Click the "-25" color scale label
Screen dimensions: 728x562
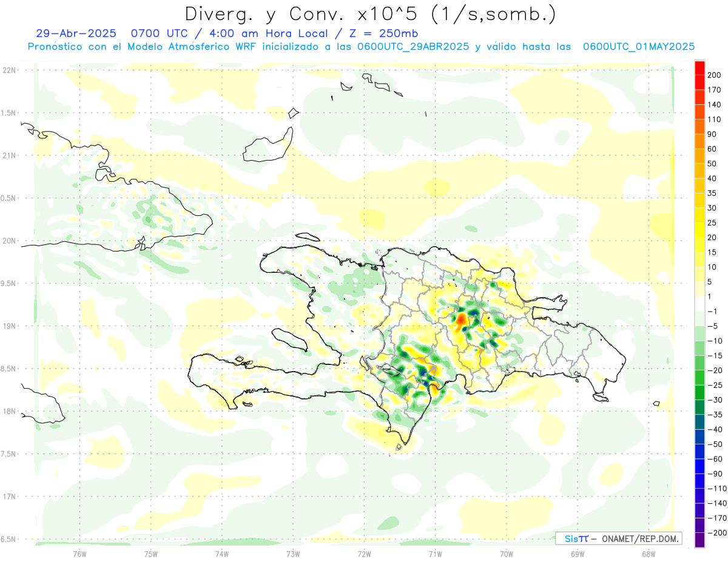click(714, 385)
